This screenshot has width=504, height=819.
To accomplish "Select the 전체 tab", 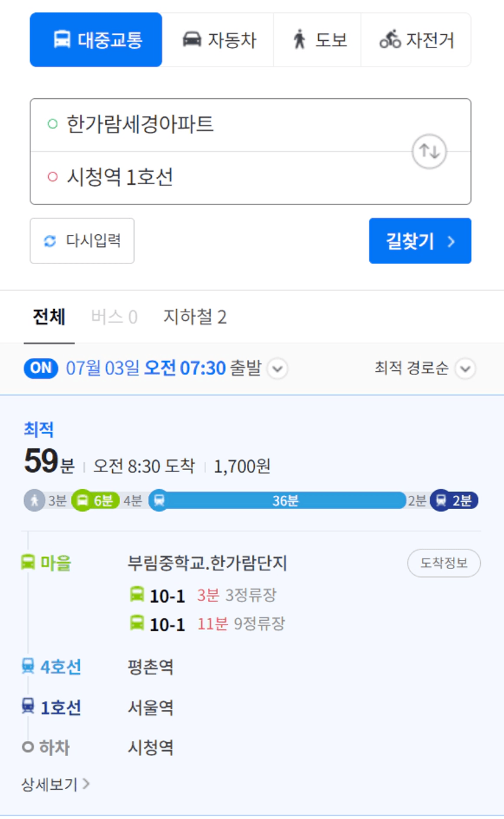I will (49, 317).
